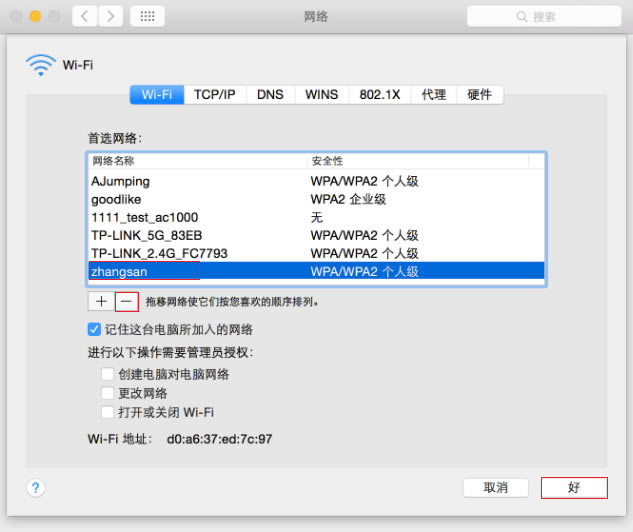Go back with the left arrow button

85,17
